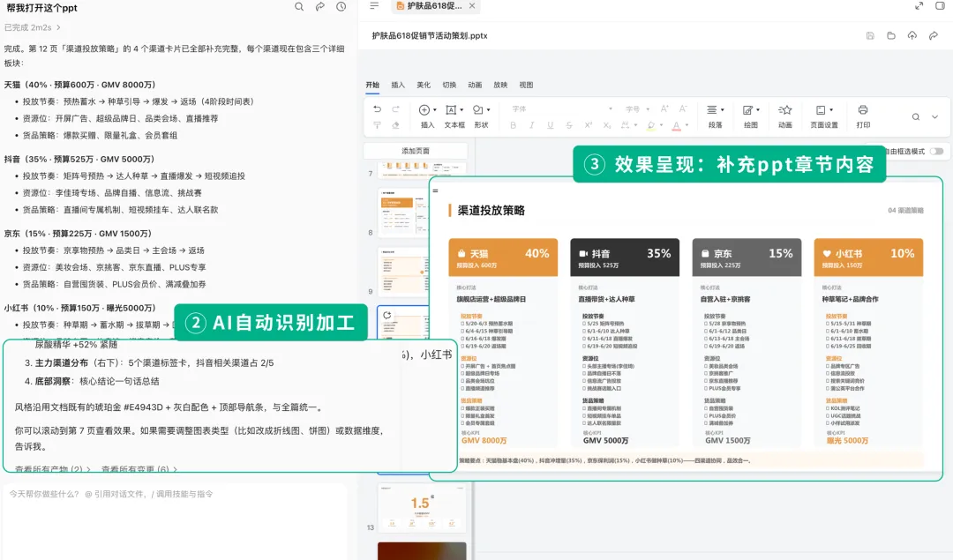Undo the last action

point(378,108)
